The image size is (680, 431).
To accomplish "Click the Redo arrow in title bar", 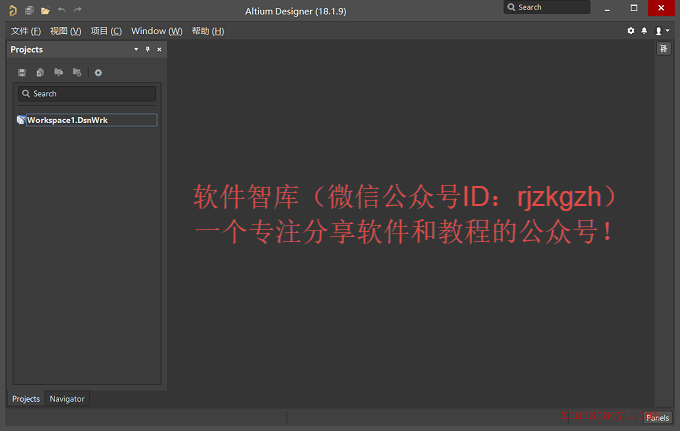I will pos(78,10).
